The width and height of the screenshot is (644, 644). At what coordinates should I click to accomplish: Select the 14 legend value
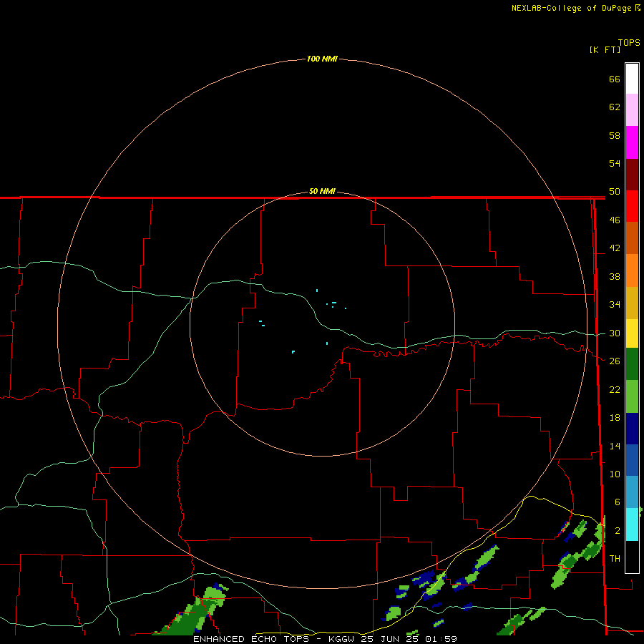(615, 446)
